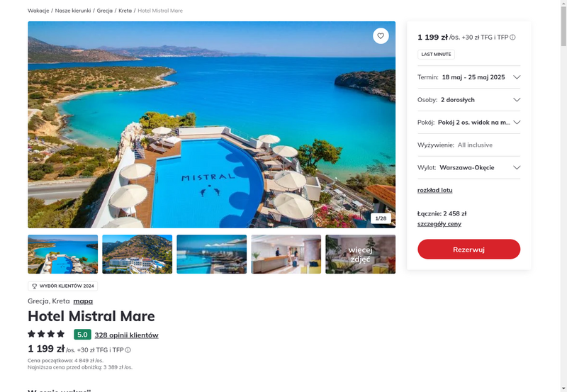This screenshot has height=392, width=567.
Task: Open Nasze kierunki breadcrumb link
Action: 73,11
